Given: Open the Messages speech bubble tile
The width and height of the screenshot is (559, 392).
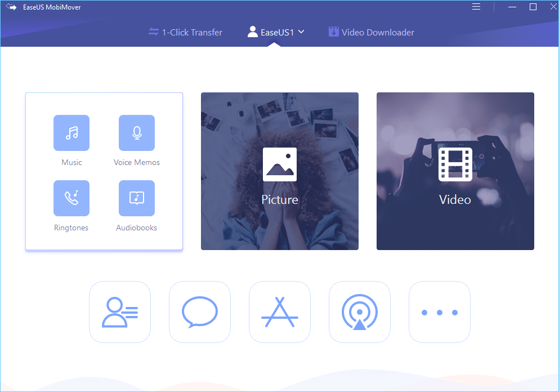Looking at the screenshot, I should tap(200, 312).
